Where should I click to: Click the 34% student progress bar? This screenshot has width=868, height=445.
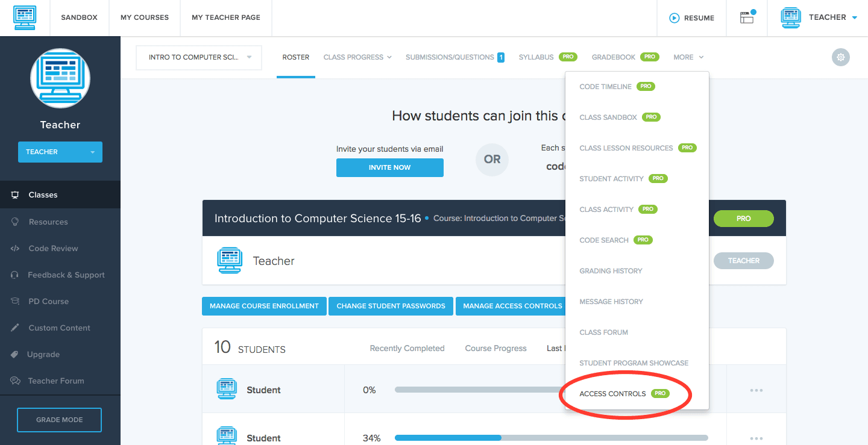pyautogui.click(x=551, y=438)
